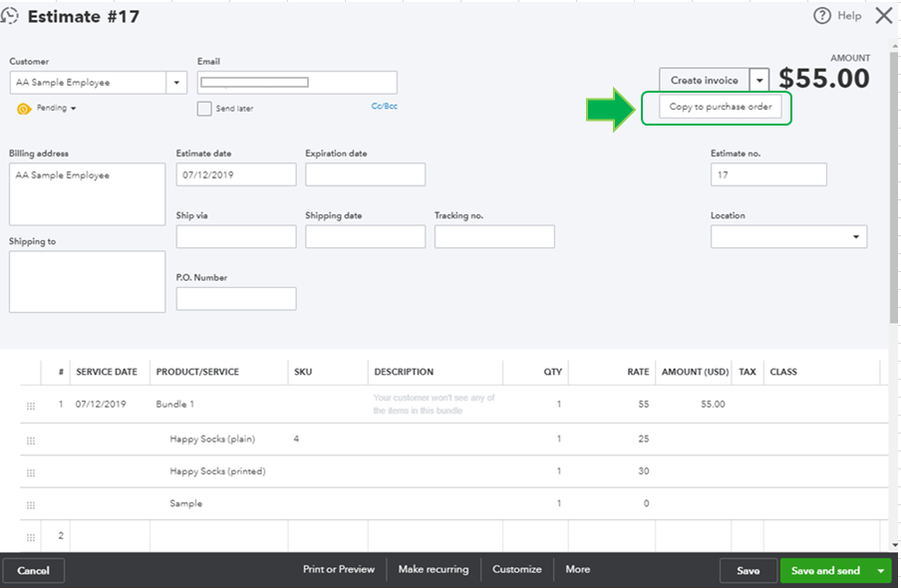Open the More menu in footer

click(x=578, y=570)
